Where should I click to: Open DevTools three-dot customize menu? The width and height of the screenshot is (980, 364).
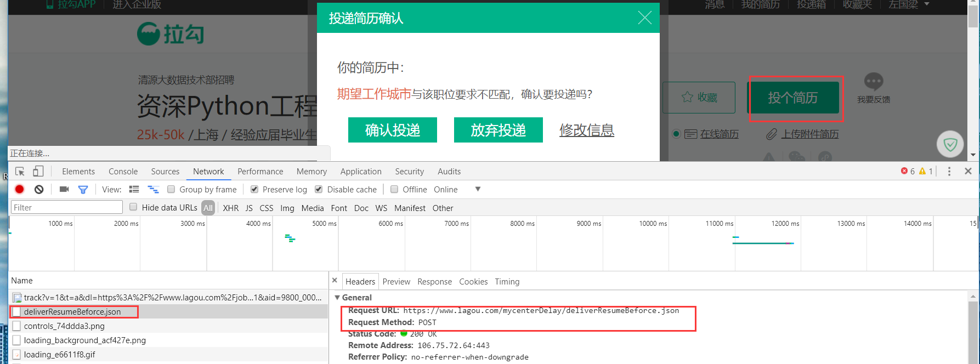(x=949, y=172)
